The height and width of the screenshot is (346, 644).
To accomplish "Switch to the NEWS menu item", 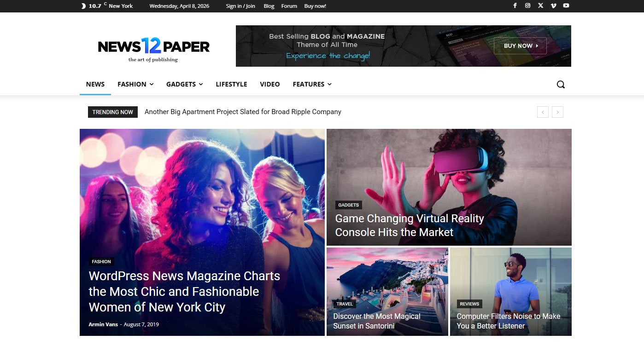I will pos(95,84).
